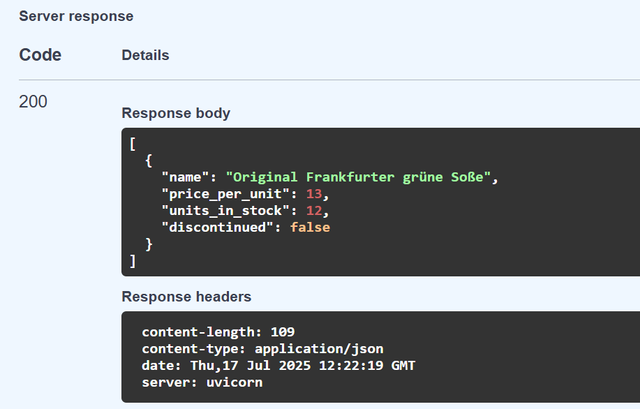Click the "Server response" heading
Image resolution: width=640 pixels, height=409 pixels.
(76, 16)
